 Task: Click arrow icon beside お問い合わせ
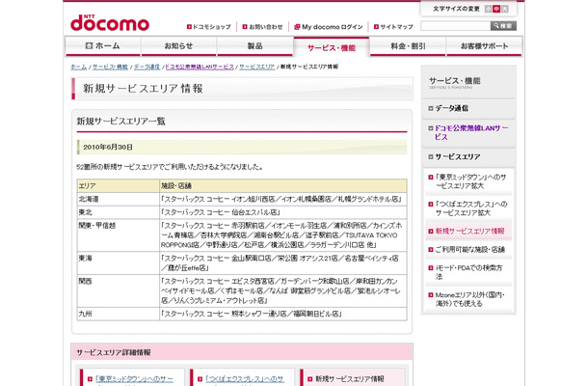pos(245,27)
